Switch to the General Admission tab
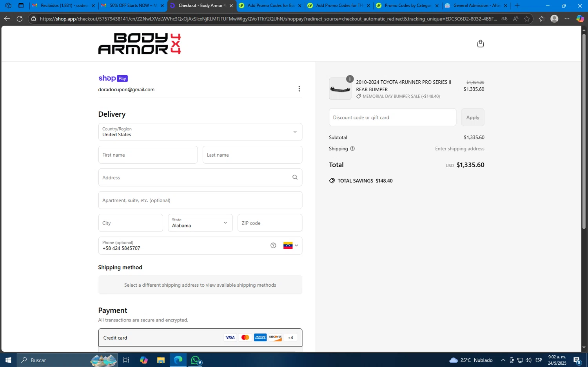 click(x=476, y=5)
